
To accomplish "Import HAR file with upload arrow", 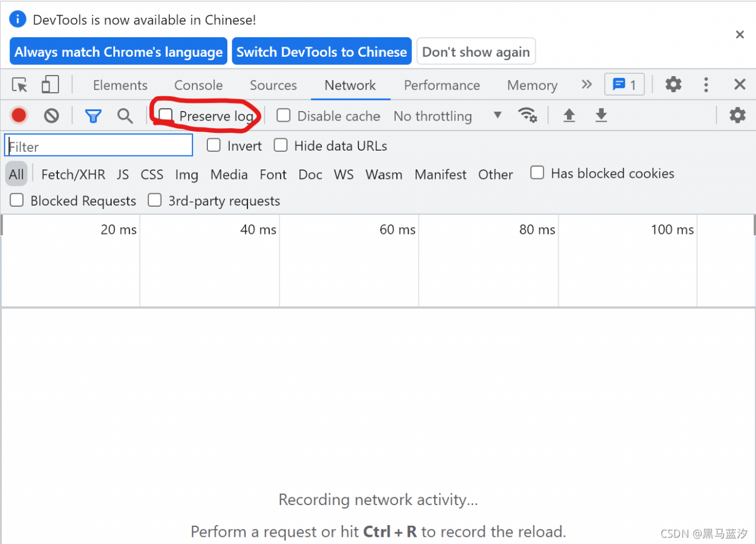I will 569,115.
